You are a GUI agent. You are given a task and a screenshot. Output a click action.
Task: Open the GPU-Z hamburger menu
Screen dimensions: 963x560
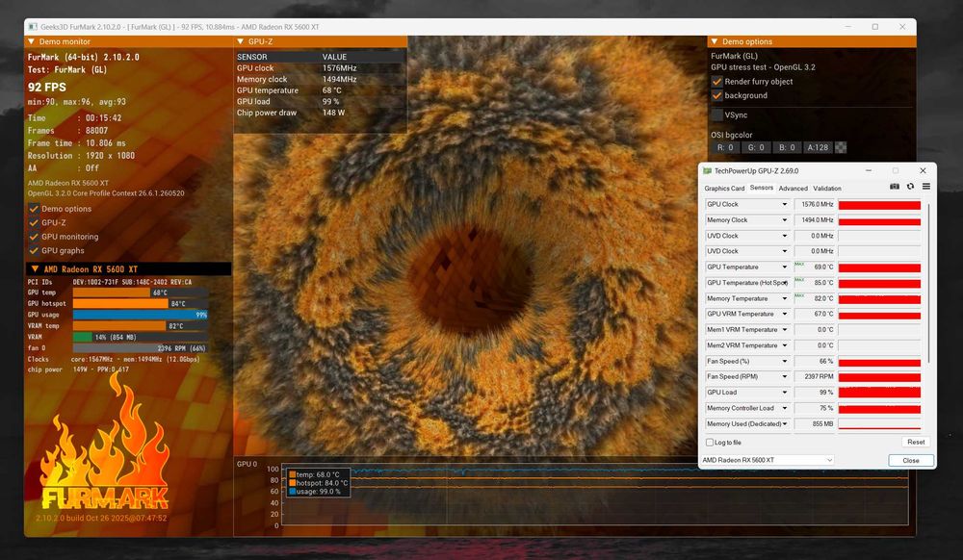(x=926, y=187)
